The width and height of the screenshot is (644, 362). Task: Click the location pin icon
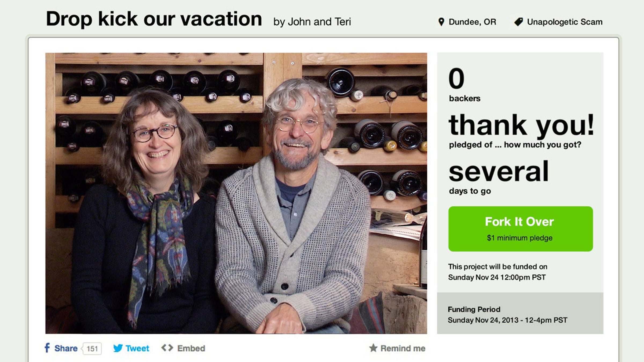click(x=441, y=22)
